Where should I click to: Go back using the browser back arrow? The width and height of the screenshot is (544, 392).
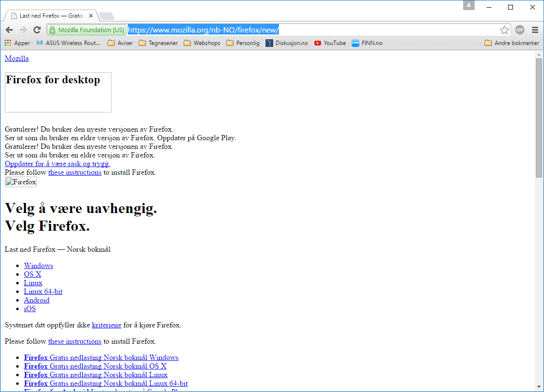[x=10, y=30]
